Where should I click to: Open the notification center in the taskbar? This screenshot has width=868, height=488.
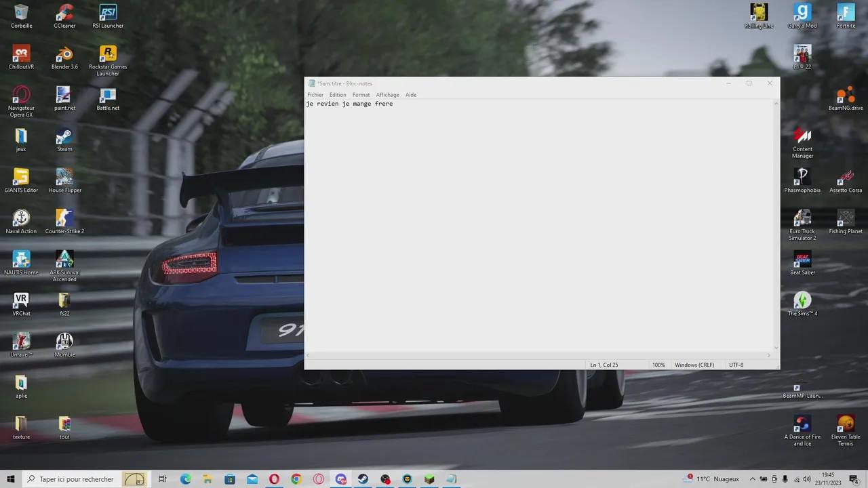854,479
